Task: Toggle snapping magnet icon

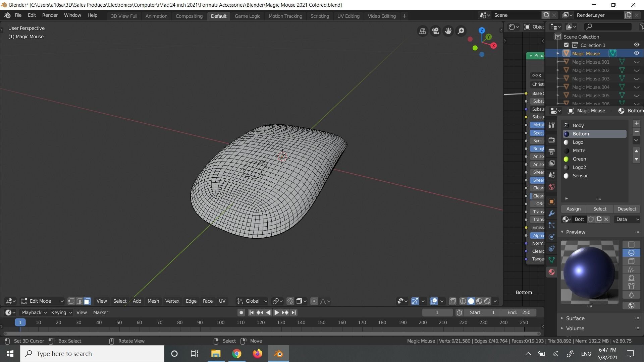Action: pyautogui.click(x=290, y=301)
